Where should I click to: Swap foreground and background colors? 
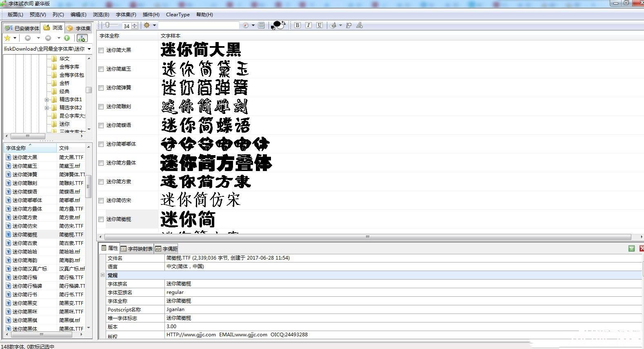point(283,23)
